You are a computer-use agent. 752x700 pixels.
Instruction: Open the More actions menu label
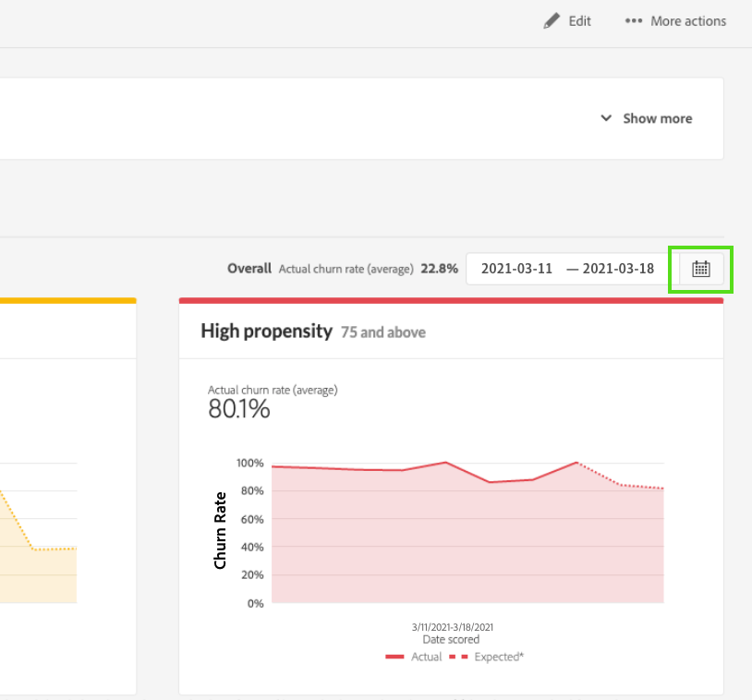(x=688, y=21)
